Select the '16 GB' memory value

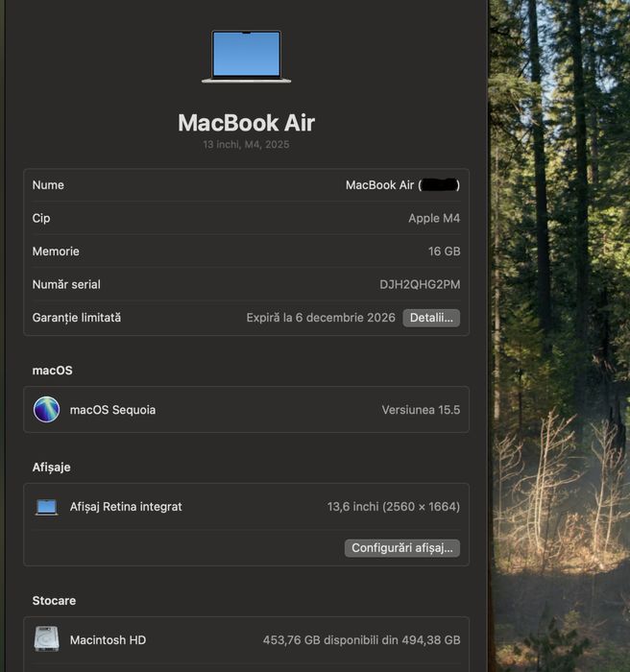[445, 252]
